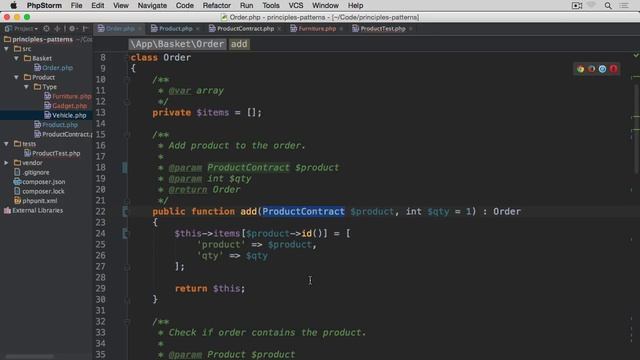Viewport: 640px width, 360px height.
Task: Open the Code menu
Action: [x=184, y=6]
